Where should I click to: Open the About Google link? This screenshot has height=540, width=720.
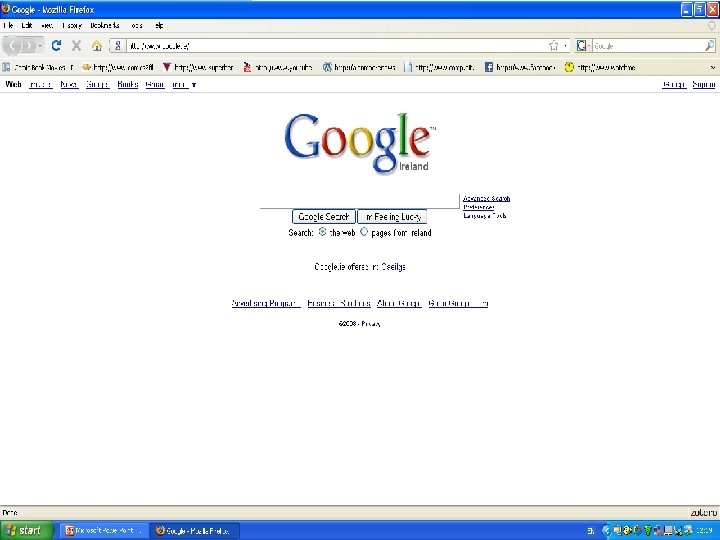coord(399,304)
